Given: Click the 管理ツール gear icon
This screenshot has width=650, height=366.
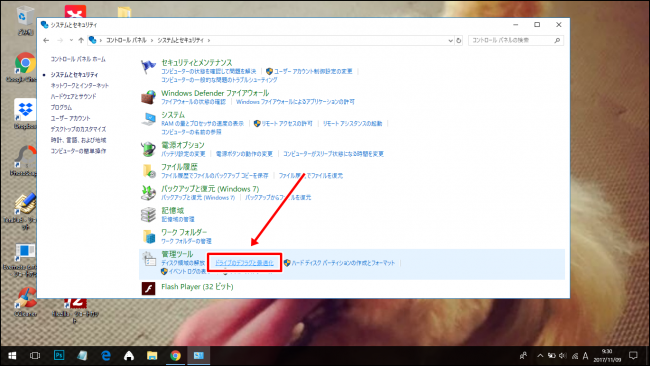Looking at the screenshot, I should 148,259.
